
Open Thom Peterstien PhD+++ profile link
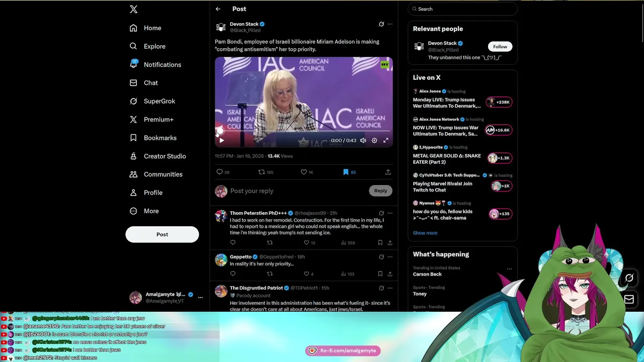(258, 213)
